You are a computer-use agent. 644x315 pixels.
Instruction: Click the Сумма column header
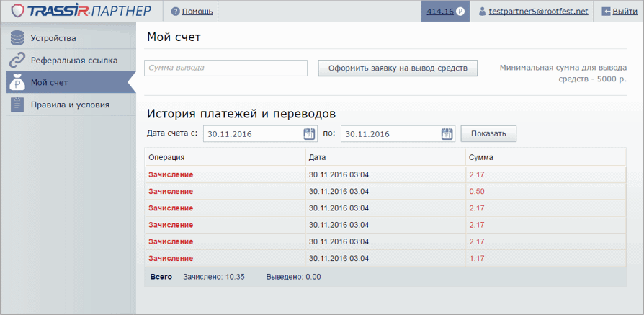(481, 156)
